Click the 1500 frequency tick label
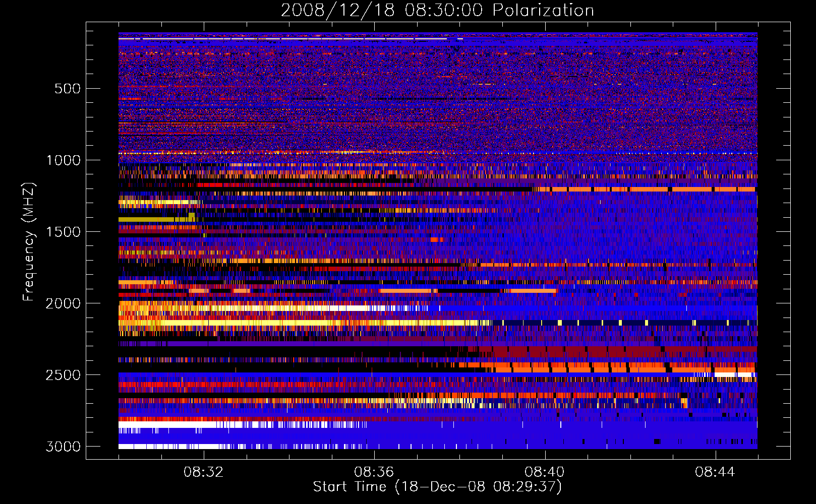The image size is (816, 504). tap(63, 232)
